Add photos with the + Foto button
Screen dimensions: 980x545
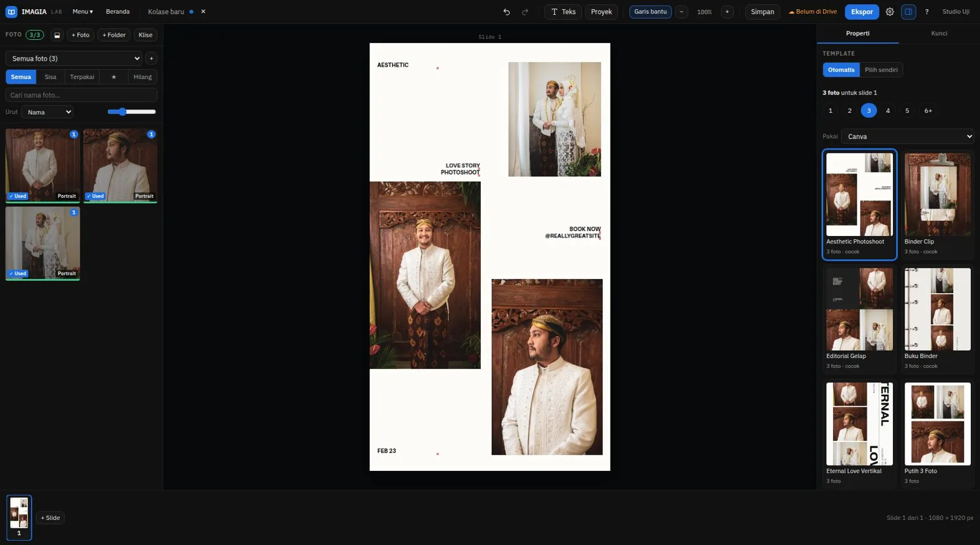(x=80, y=35)
